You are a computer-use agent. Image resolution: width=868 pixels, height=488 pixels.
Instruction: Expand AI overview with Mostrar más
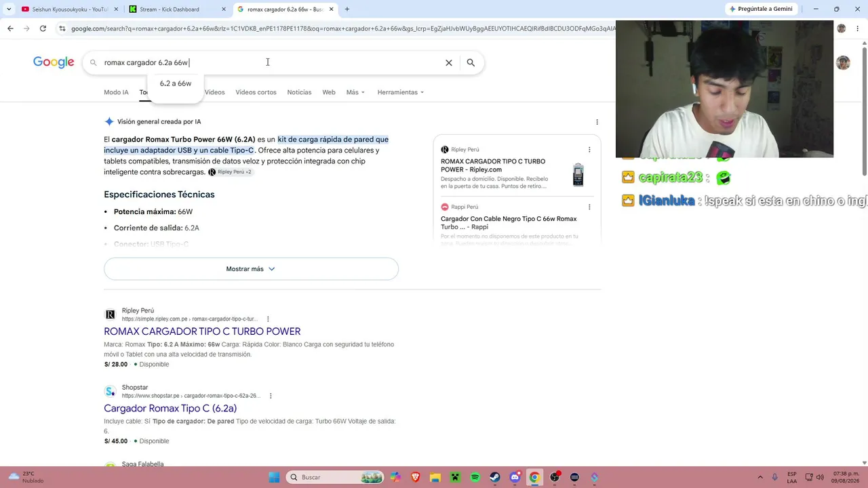coord(251,269)
